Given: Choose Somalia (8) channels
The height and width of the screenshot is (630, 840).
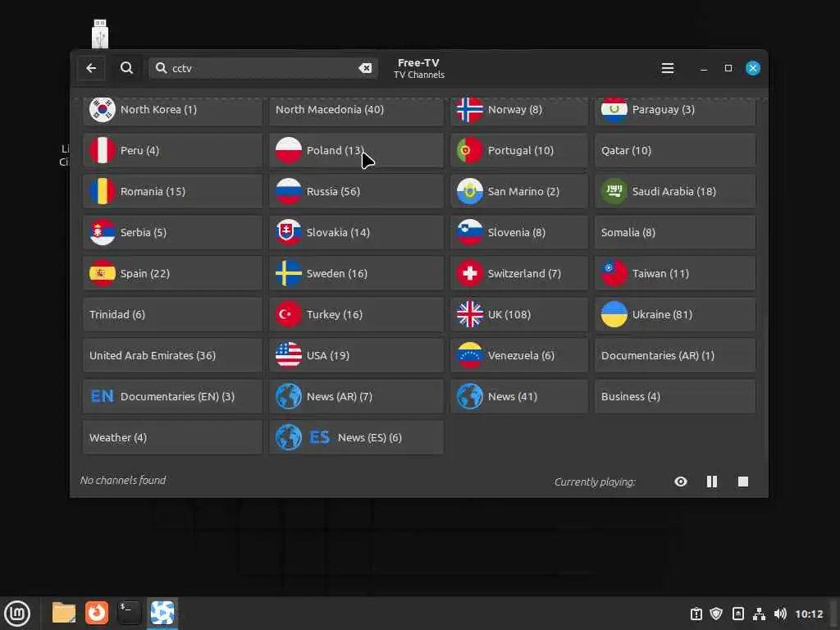Looking at the screenshot, I should pyautogui.click(x=675, y=232).
